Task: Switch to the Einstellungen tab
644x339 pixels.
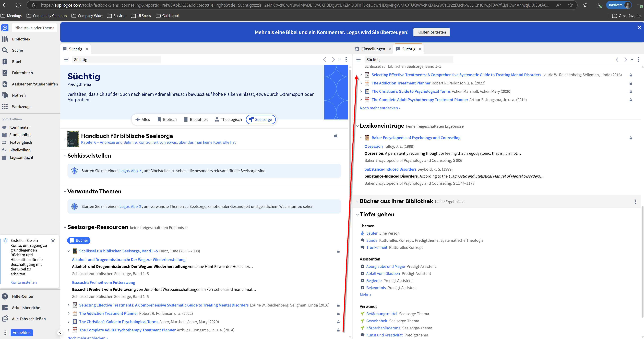Action: [x=373, y=49]
